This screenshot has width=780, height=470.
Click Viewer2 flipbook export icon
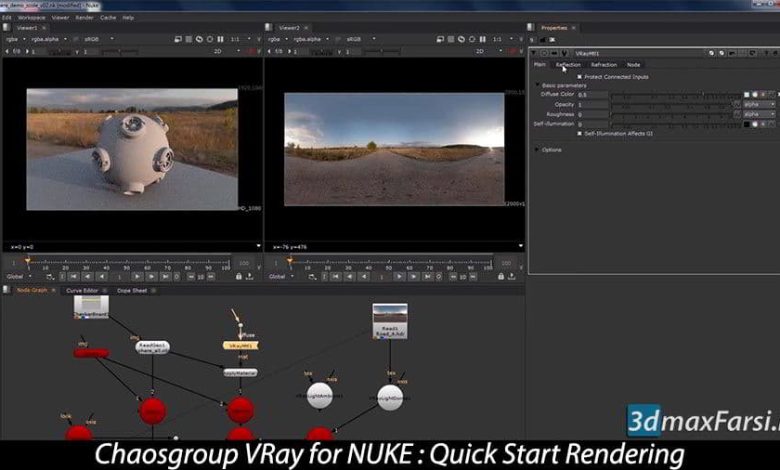click(511, 276)
